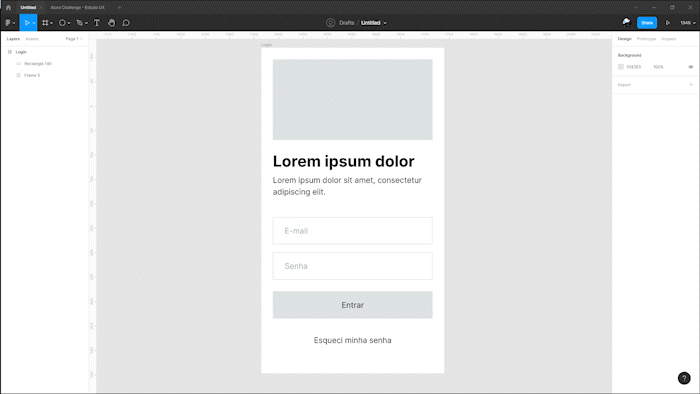
Task: Click the Export section label
Action: point(624,85)
